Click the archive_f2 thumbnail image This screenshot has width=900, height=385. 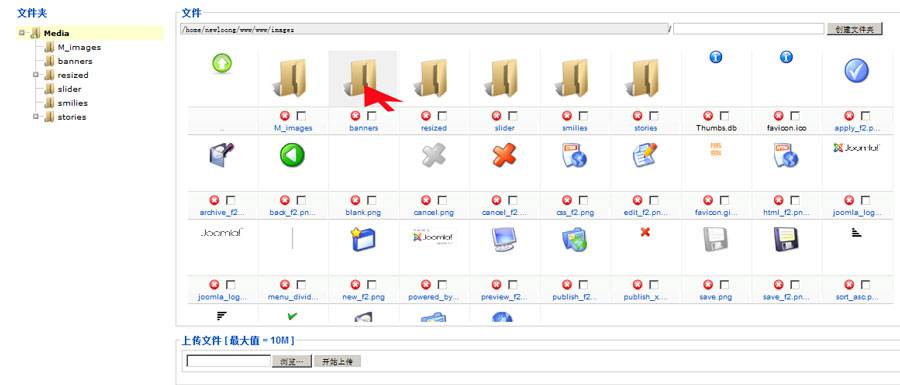click(222, 155)
